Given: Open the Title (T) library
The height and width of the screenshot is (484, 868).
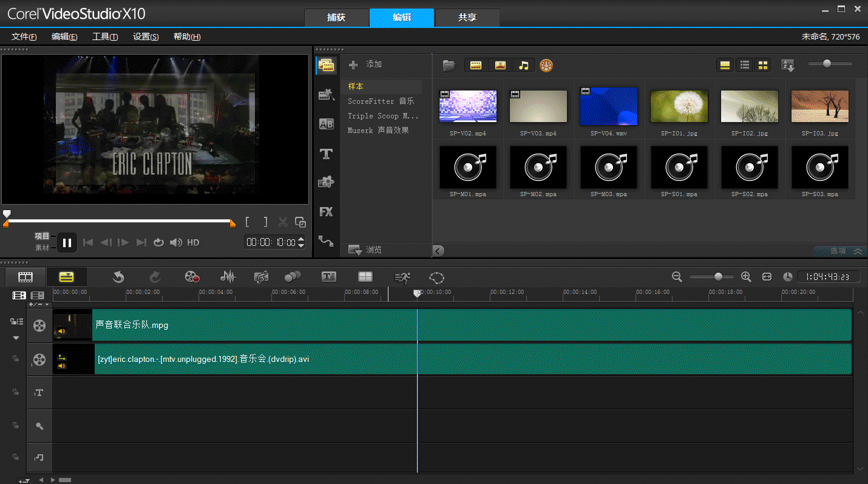Looking at the screenshot, I should coord(327,154).
